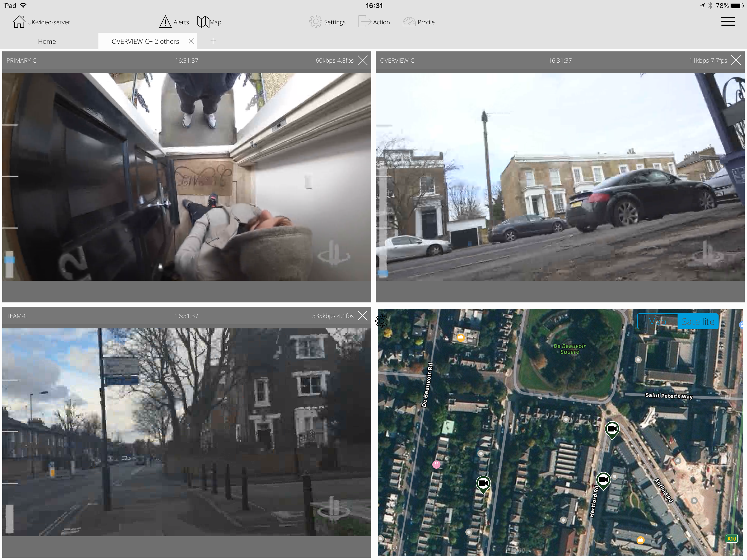Screen dimensions: 747x560
Task: Switch to the Home tab
Action: pyautogui.click(x=47, y=41)
